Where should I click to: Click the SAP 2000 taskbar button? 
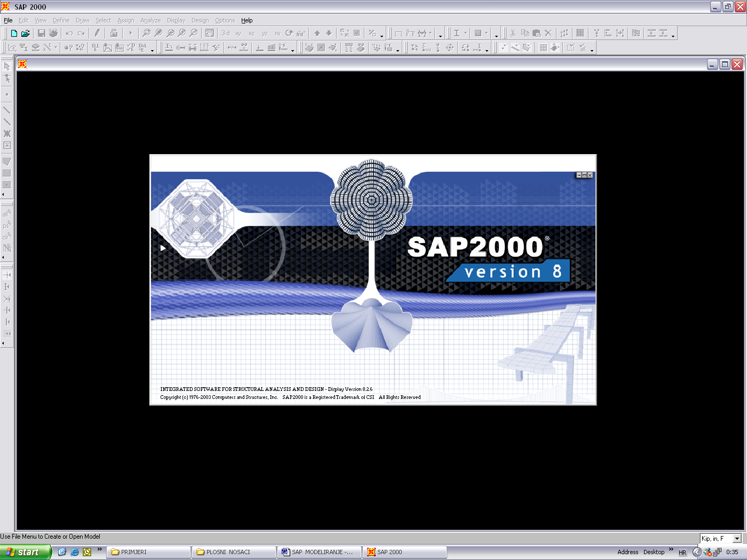point(405,552)
